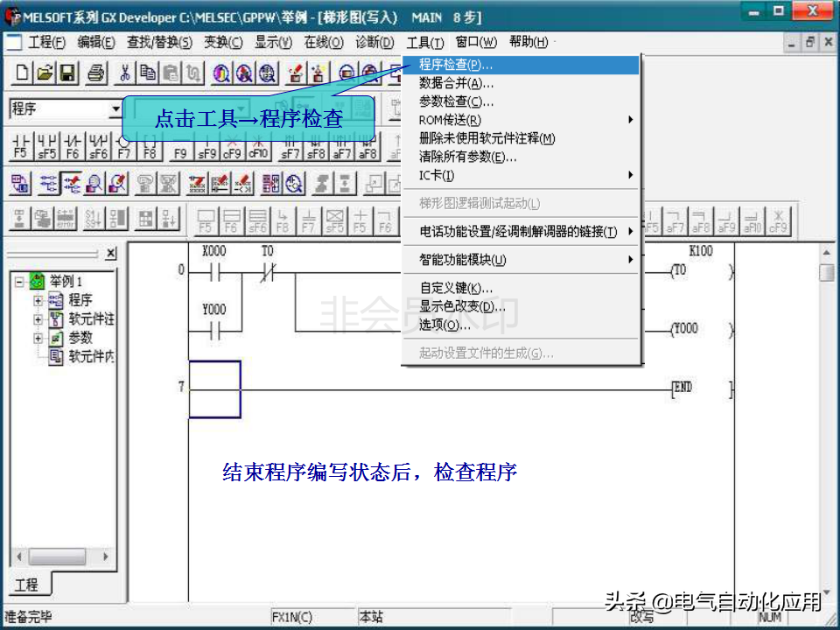The width and height of the screenshot is (840, 630).
Task: Insert normally open contact F5
Action: [x=20, y=146]
